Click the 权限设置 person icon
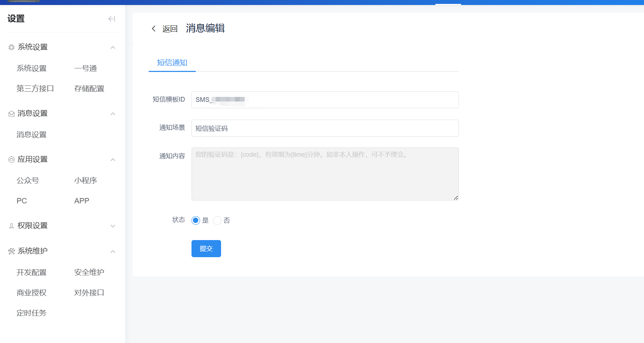The image size is (644, 343). coord(11,225)
